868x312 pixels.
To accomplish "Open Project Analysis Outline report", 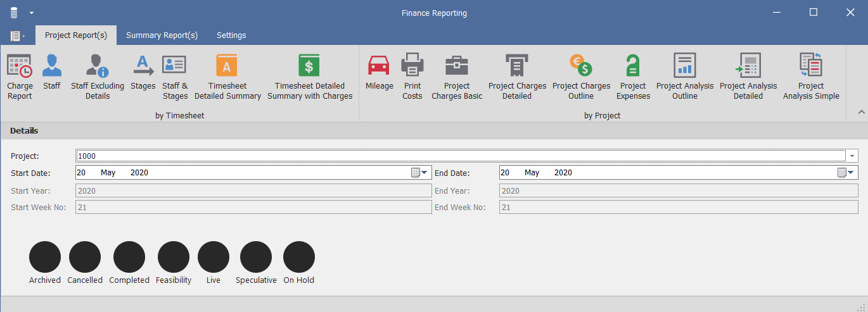I will coord(685,77).
